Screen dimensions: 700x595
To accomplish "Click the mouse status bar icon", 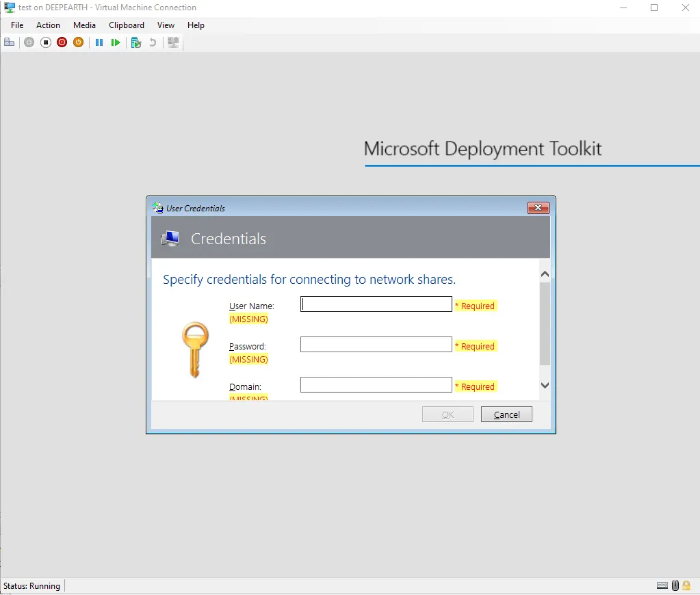I will pos(675,585).
